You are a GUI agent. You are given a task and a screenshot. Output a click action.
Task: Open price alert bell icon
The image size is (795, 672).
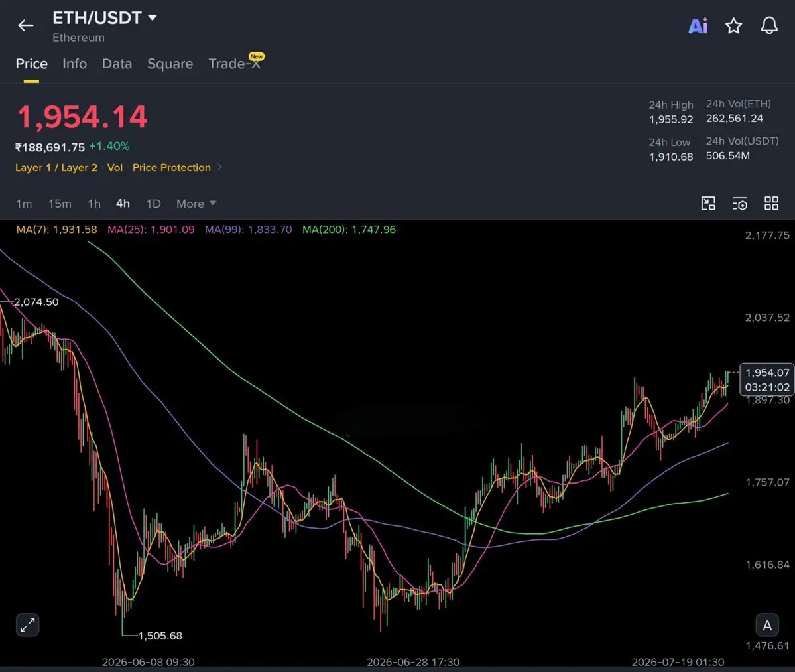[x=769, y=25]
